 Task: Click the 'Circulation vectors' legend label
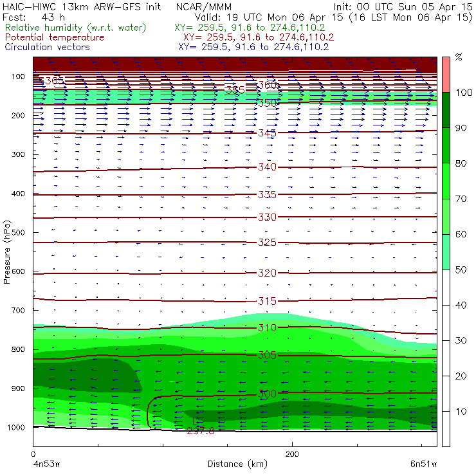(x=47, y=47)
